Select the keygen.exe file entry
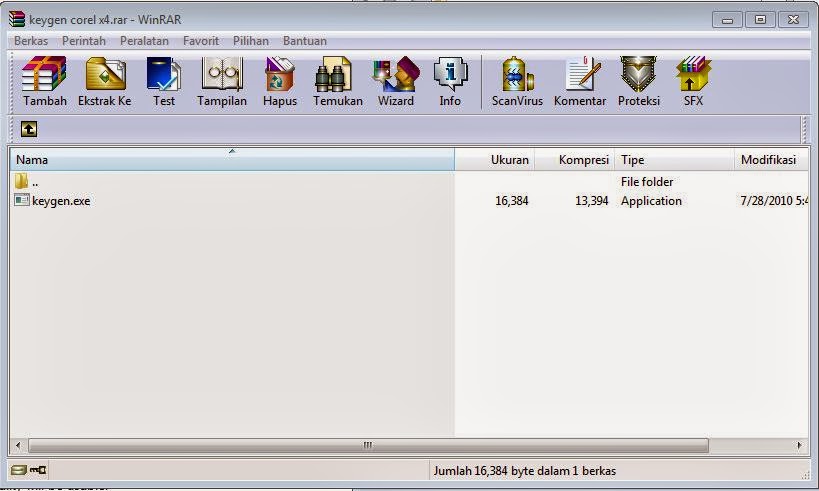Image resolution: width=819 pixels, height=491 pixels. [x=61, y=201]
